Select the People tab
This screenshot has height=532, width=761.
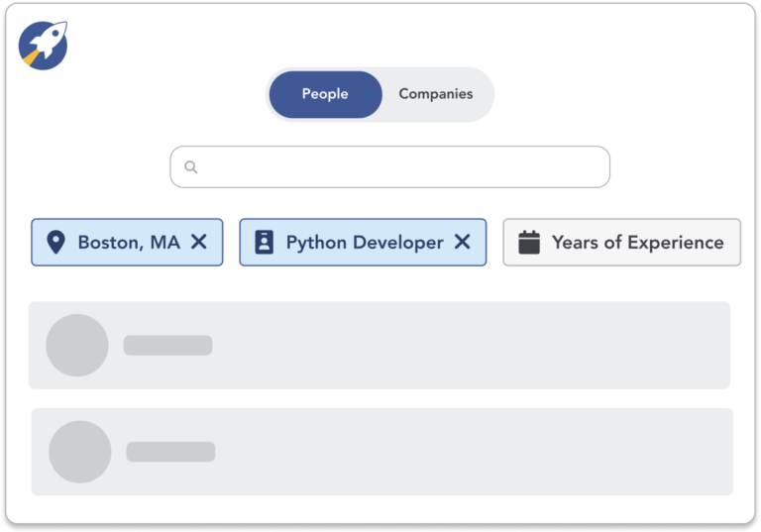(x=325, y=94)
